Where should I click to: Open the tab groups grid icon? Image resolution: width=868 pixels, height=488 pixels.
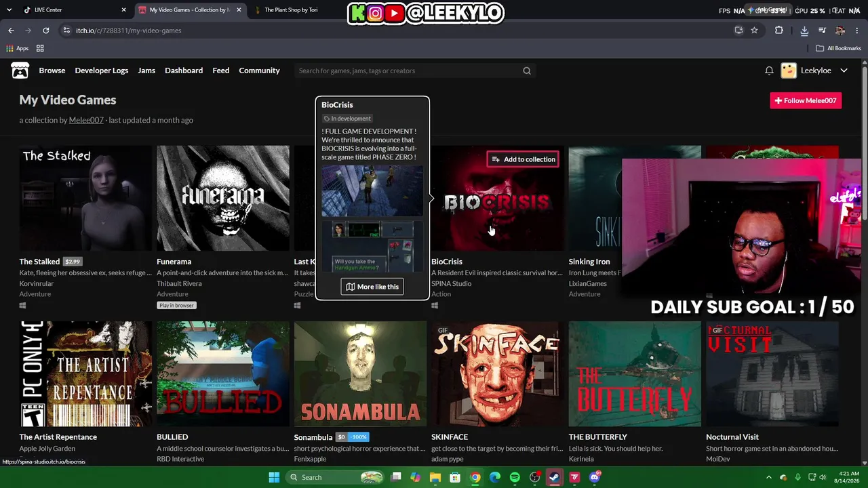(x=40, y=48)
